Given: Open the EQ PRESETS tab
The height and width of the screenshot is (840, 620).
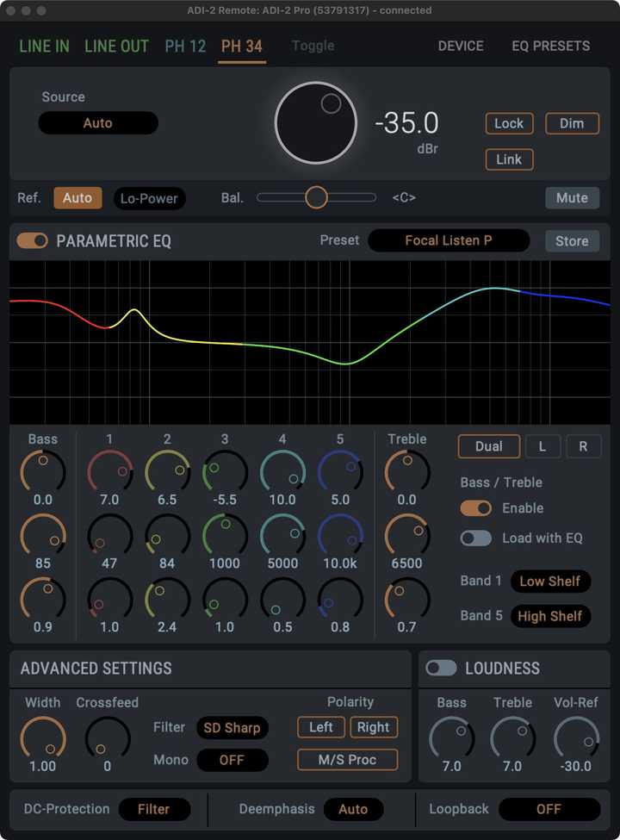Looking at the screenshot, I should pyautogui.click(x=551, y=46).
